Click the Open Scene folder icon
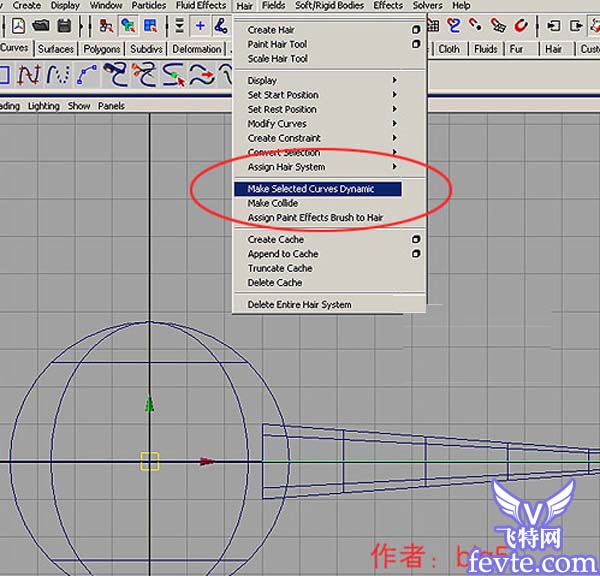The height and width of the screenshot is (576, 600). click(x=41, y=26)
